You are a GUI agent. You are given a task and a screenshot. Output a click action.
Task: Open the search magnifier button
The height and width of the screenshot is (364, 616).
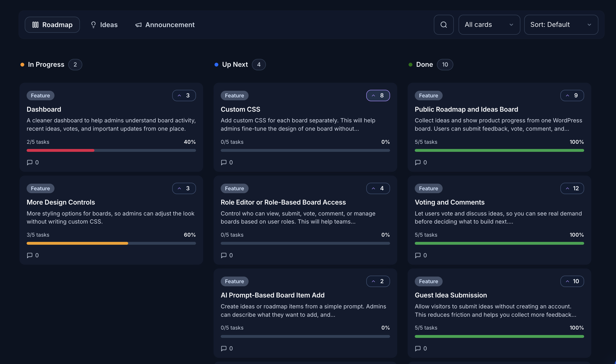[x=443, y=24]
